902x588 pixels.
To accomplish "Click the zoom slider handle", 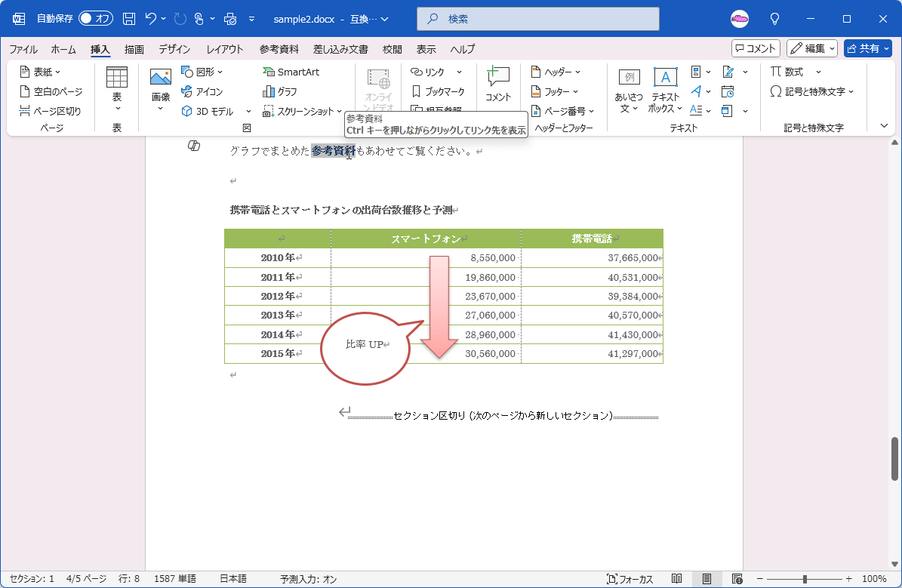I will pos(805,579).
